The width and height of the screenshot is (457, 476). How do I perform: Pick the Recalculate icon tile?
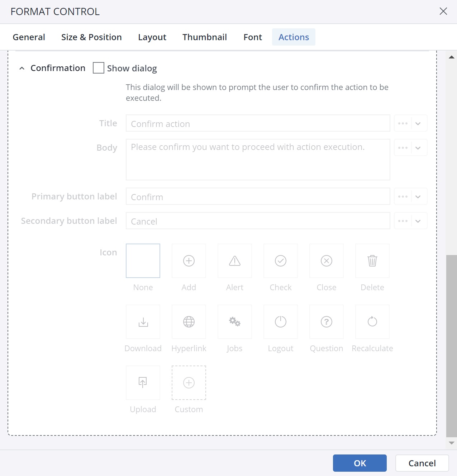click(372, 322)
